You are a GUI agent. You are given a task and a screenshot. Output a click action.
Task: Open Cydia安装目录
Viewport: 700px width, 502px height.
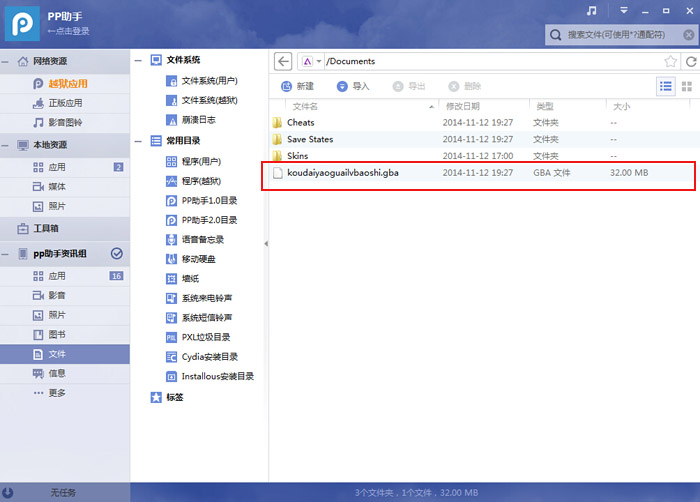pos(202,357)
